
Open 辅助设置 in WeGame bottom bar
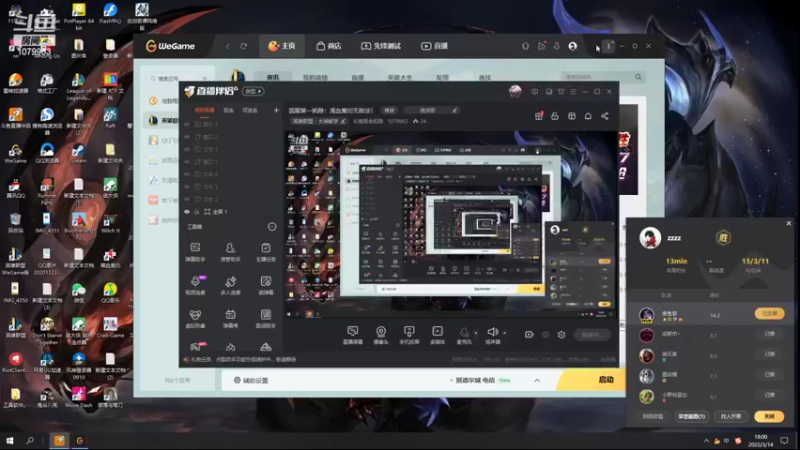[251, 380]
